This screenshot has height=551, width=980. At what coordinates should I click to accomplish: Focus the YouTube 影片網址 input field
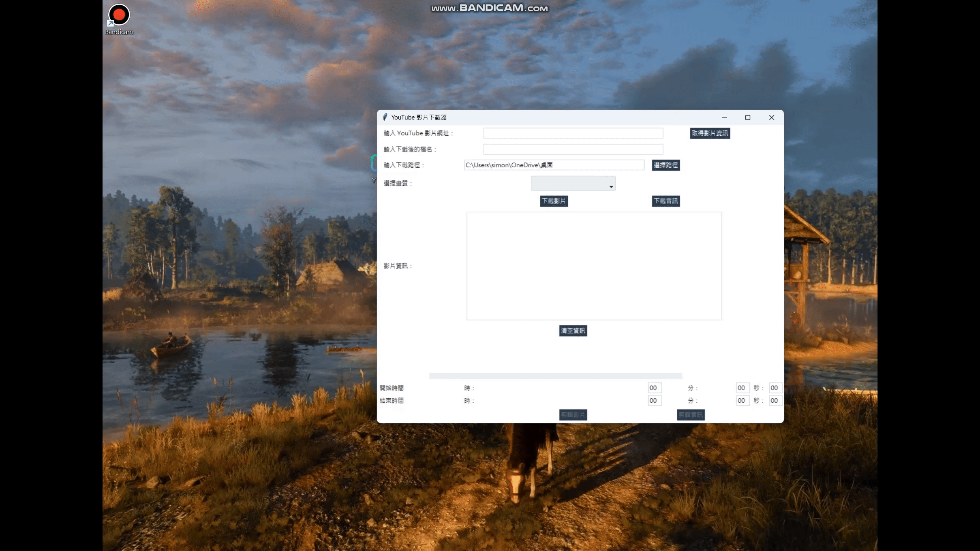573,133
